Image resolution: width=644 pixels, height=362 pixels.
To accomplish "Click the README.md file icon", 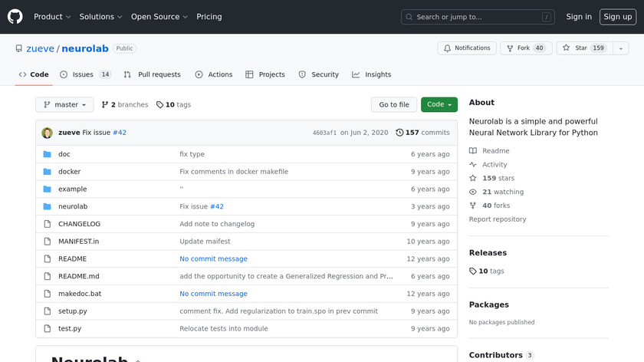I will coord(48,276).
